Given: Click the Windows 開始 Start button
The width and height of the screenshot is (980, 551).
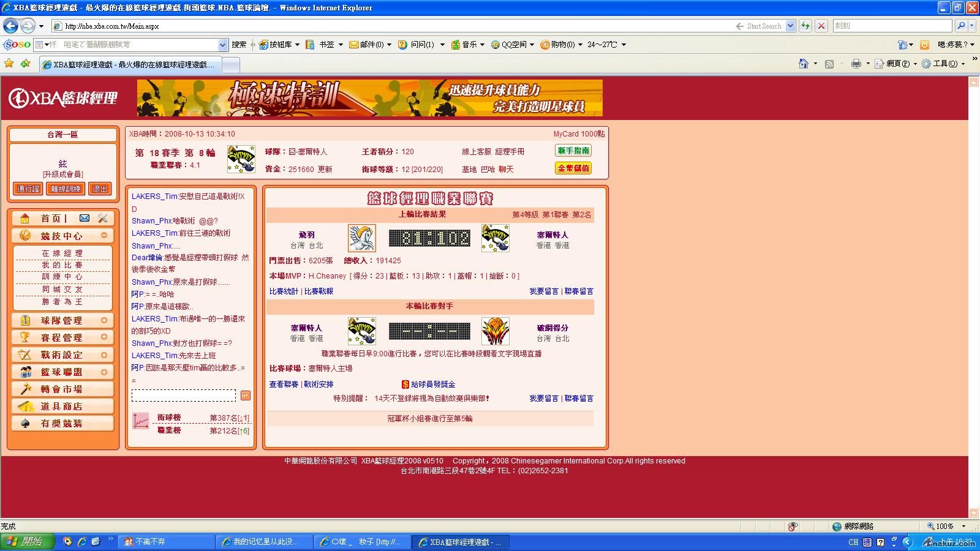Looking at the screenshot, I should coord(28,542).
